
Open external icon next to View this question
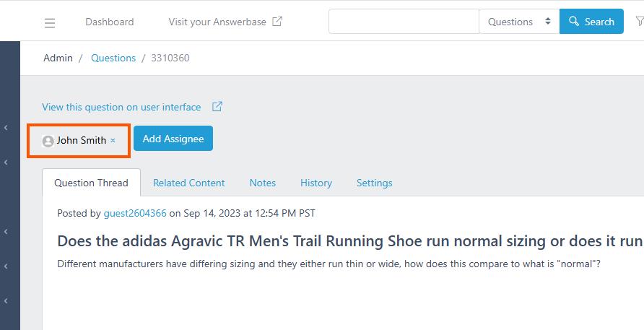[x=217, y=106]
